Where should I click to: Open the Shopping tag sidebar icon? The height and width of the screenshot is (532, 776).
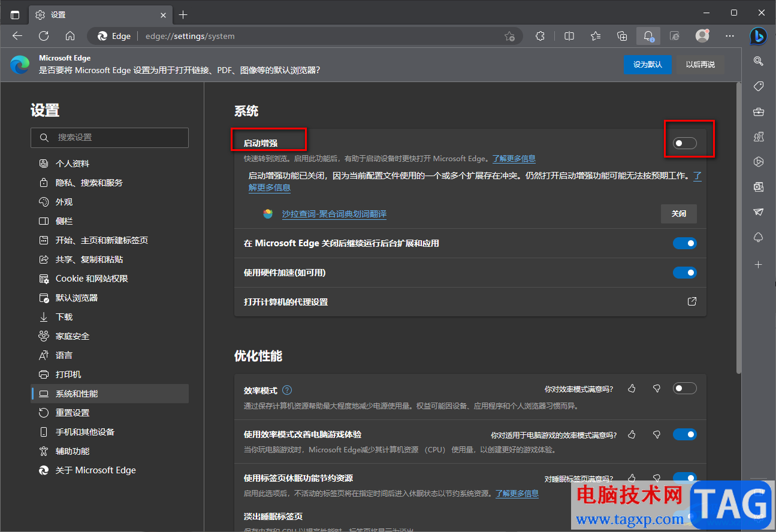[759, 86]
